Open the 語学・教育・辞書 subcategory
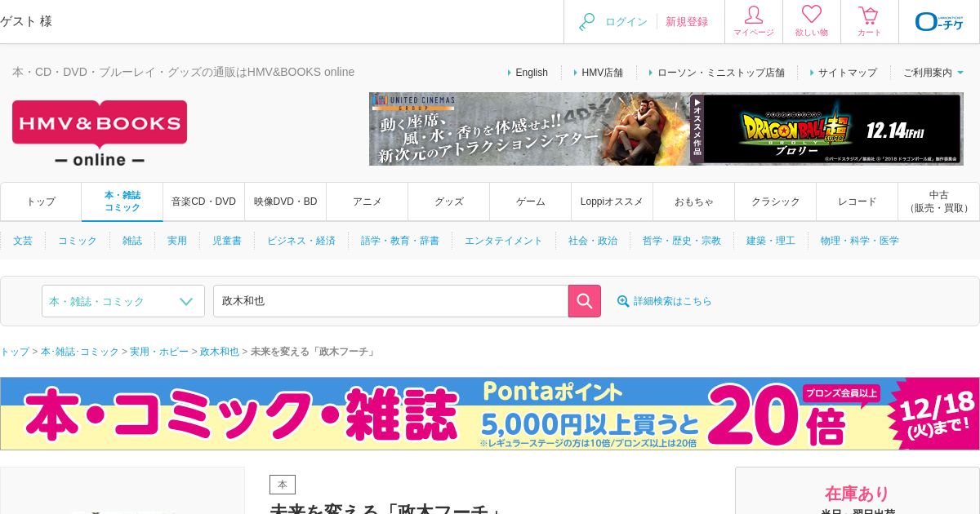 400,241
